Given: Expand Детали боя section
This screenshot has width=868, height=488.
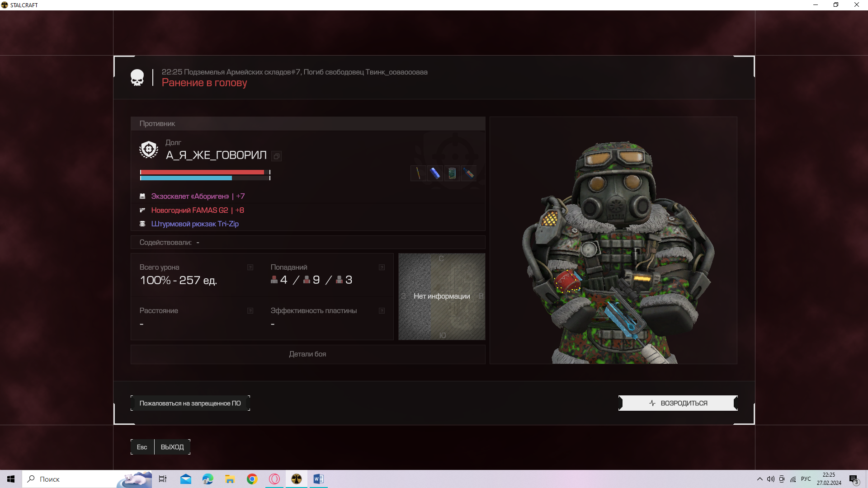Looking at the screenshot, I should tap(308, 354).
